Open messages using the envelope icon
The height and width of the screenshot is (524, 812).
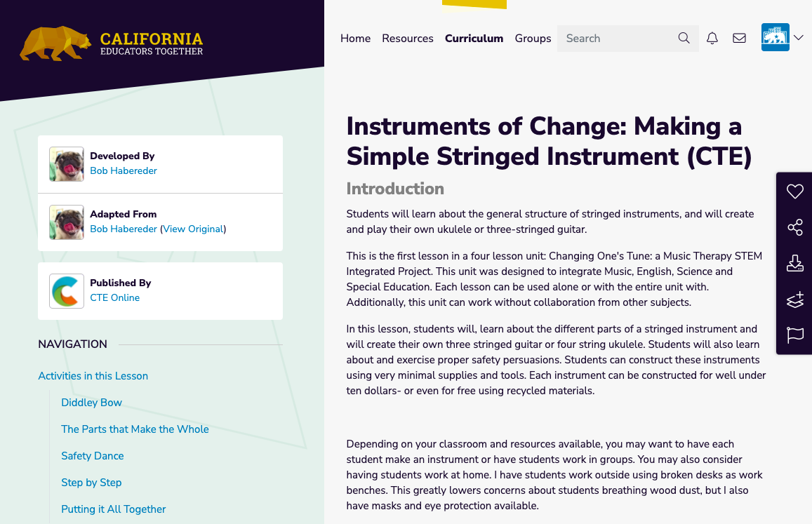pos(738,38)
